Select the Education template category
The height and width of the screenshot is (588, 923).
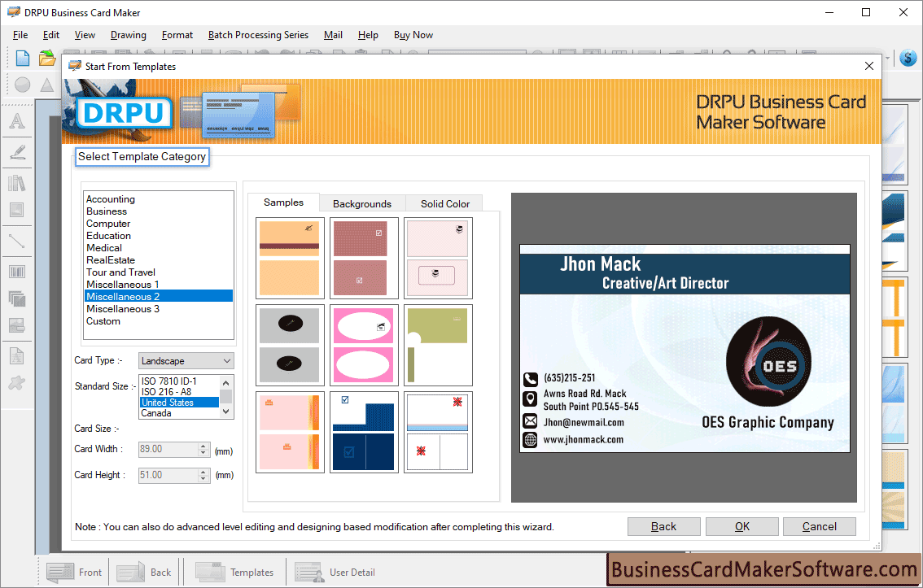pos(159,236)
